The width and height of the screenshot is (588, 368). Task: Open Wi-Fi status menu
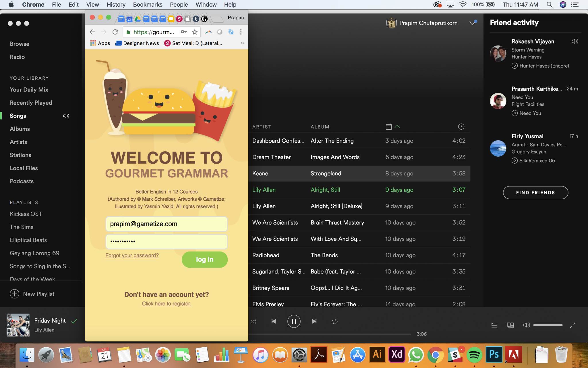(x=463, y=5)
